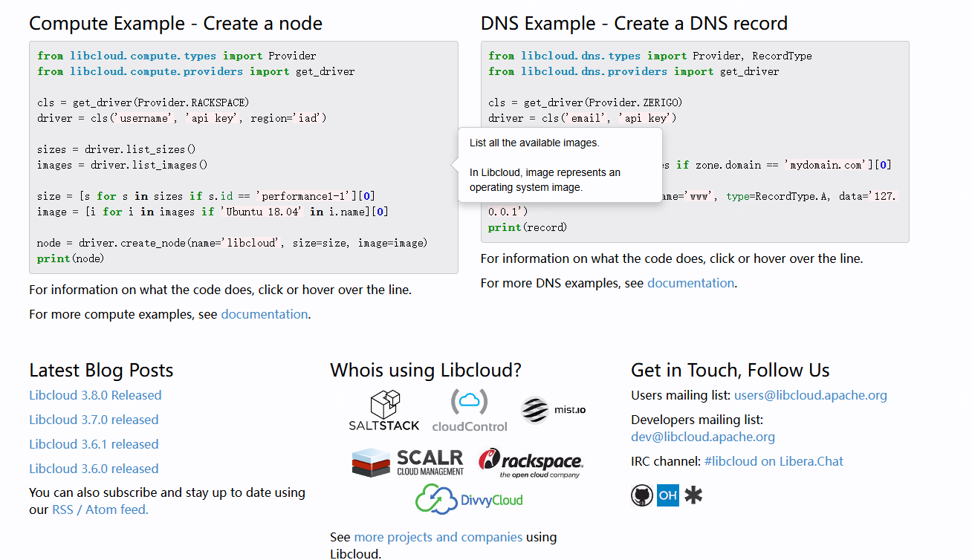Open the DNS examples documentation link

pyautogui.click(x=690, y=283)
